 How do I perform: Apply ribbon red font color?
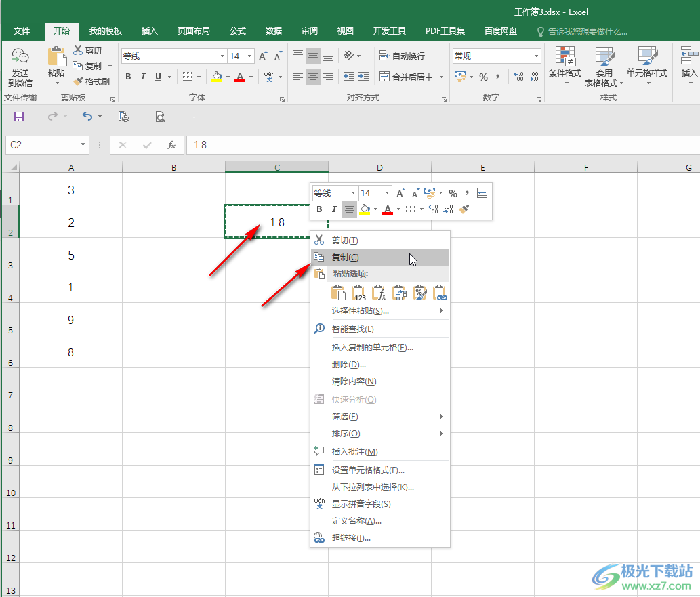[240, 77]
